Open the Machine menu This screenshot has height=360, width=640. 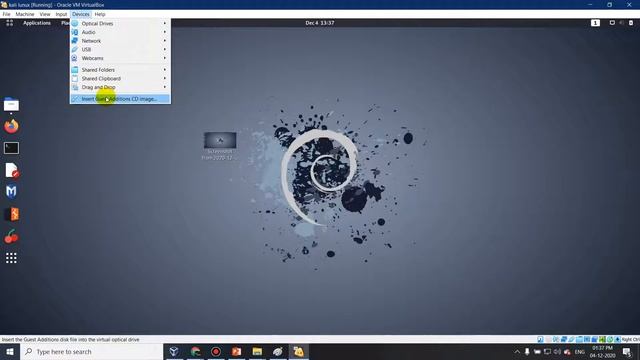point(25,14)
